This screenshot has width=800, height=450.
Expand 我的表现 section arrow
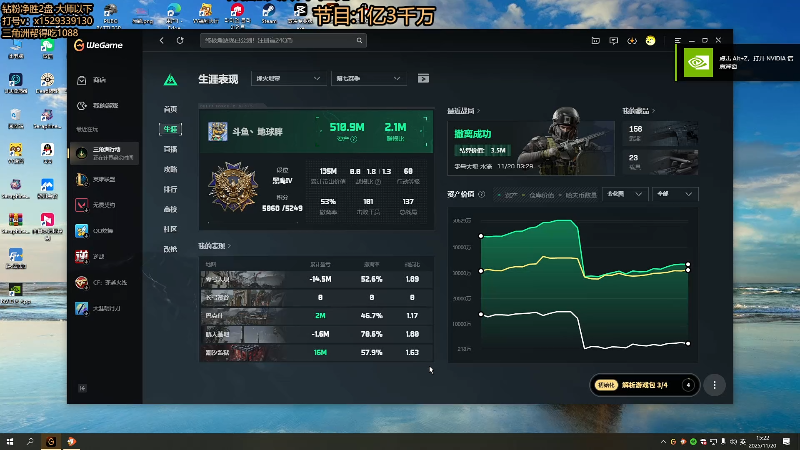click(x=229, y=246)
